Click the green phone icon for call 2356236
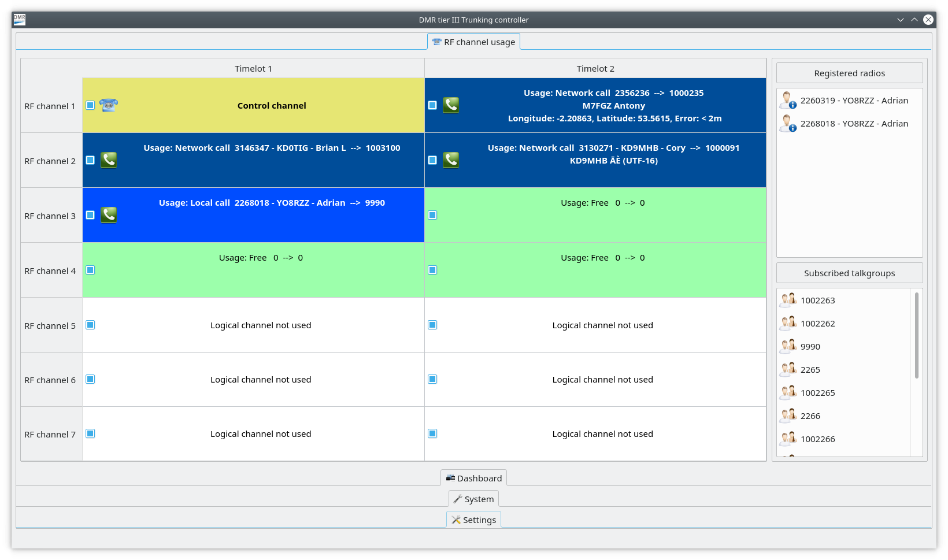The image size is (948, 560). point(451,105)
